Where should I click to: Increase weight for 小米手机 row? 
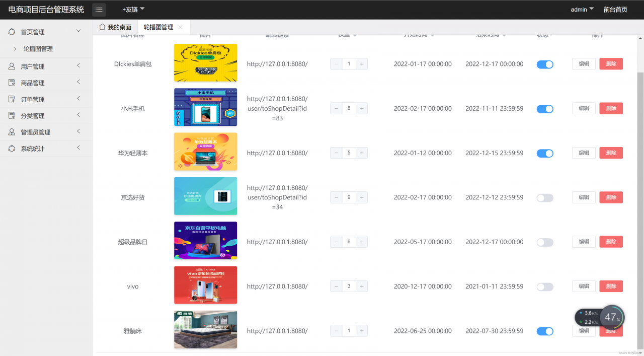click(x=362, y=108)
